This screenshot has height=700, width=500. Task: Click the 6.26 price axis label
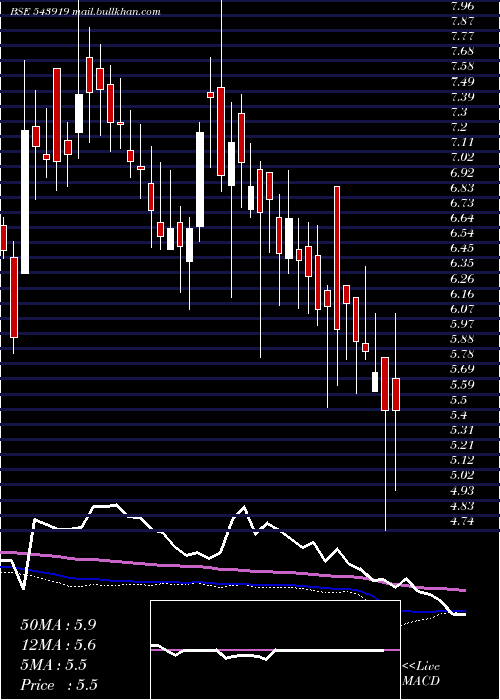(463, 279)
